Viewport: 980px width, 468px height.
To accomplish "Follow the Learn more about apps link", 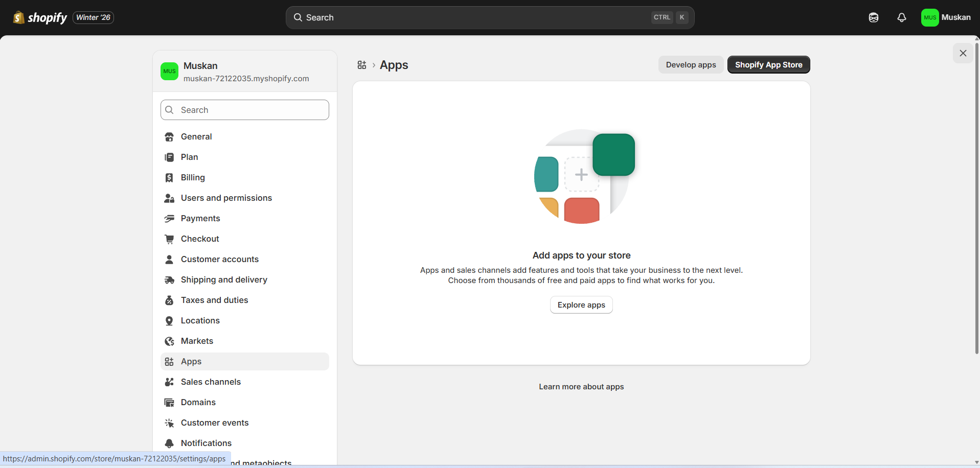I will 581,387.
